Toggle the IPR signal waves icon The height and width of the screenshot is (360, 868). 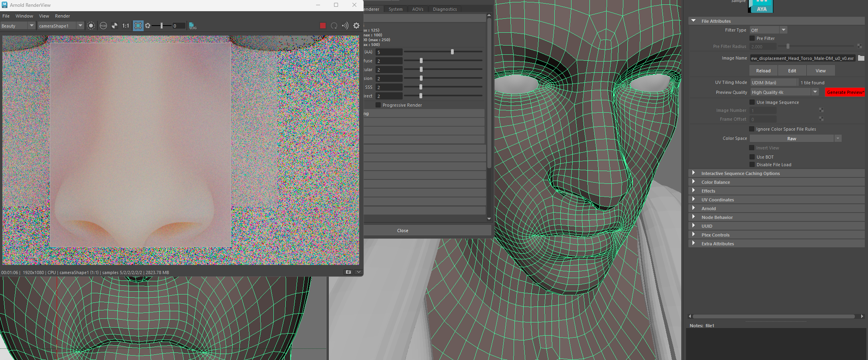345,26
